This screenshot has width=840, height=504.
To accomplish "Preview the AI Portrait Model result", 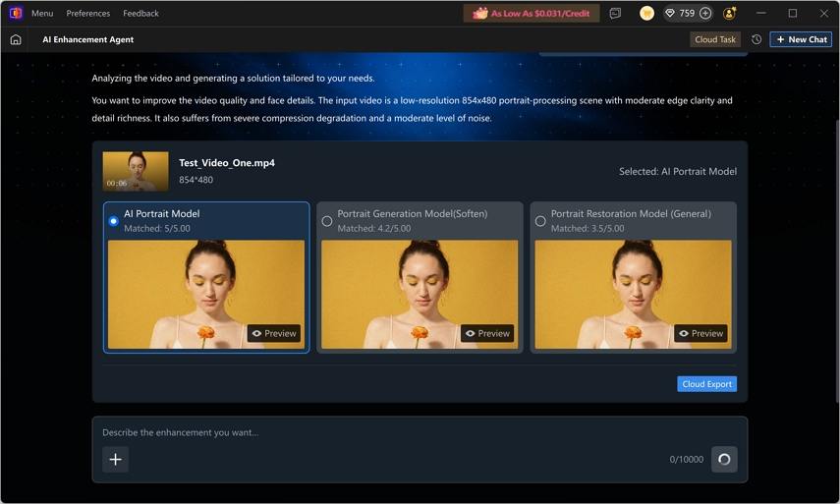I will pos(274,333).
